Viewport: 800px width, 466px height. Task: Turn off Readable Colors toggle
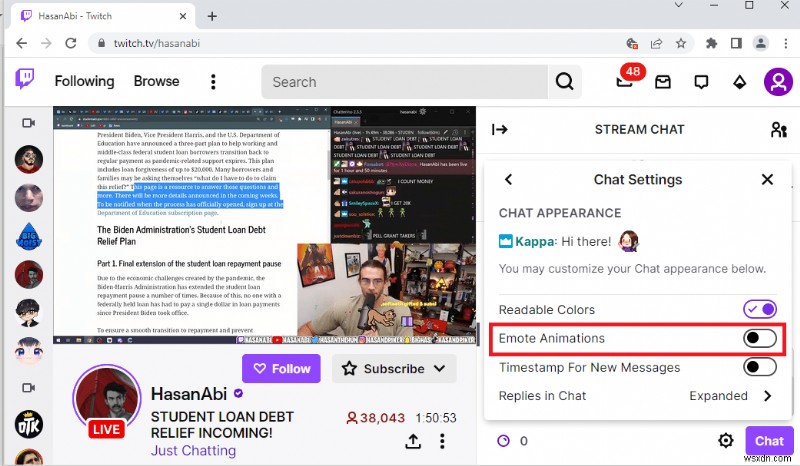click(760, 309)
